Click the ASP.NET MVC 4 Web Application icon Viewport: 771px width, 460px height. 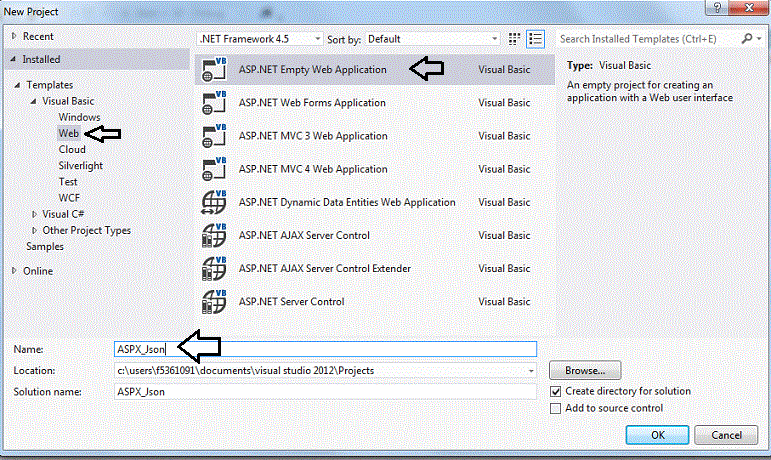point(214,169)
